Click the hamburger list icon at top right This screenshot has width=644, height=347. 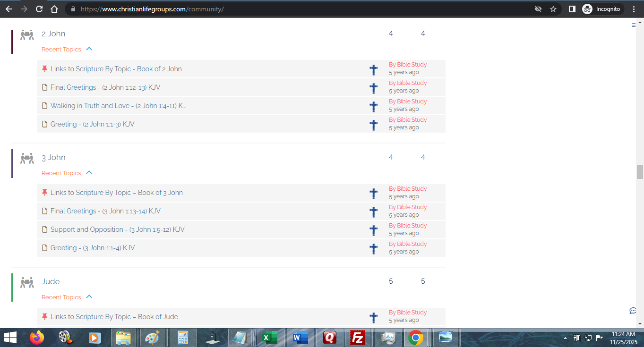(x=634, y=25)
